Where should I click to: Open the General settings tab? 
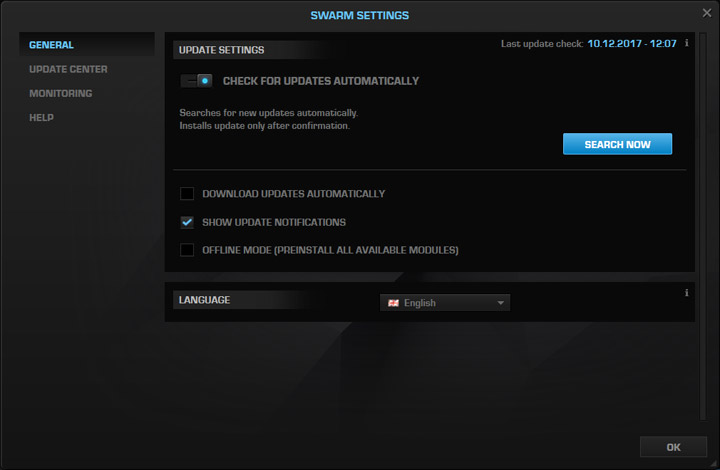[87, 45]
